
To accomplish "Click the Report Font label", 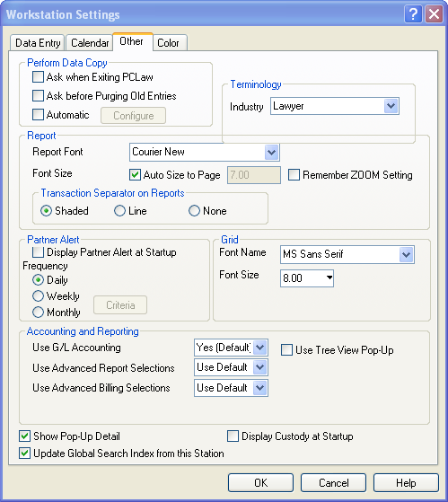I will tap(57, 152).
